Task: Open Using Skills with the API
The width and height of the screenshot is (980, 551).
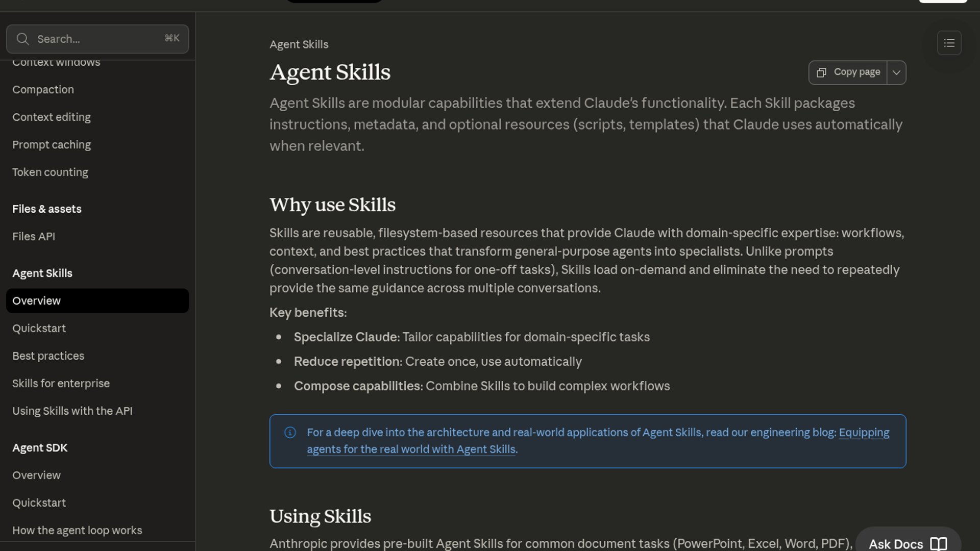Action: click(x=72, y=411)
